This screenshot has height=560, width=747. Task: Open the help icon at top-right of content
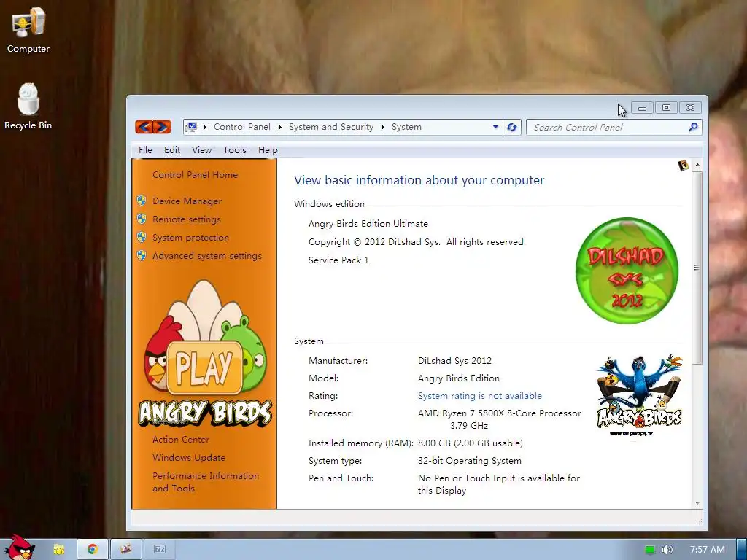click(x=683, y=166)
